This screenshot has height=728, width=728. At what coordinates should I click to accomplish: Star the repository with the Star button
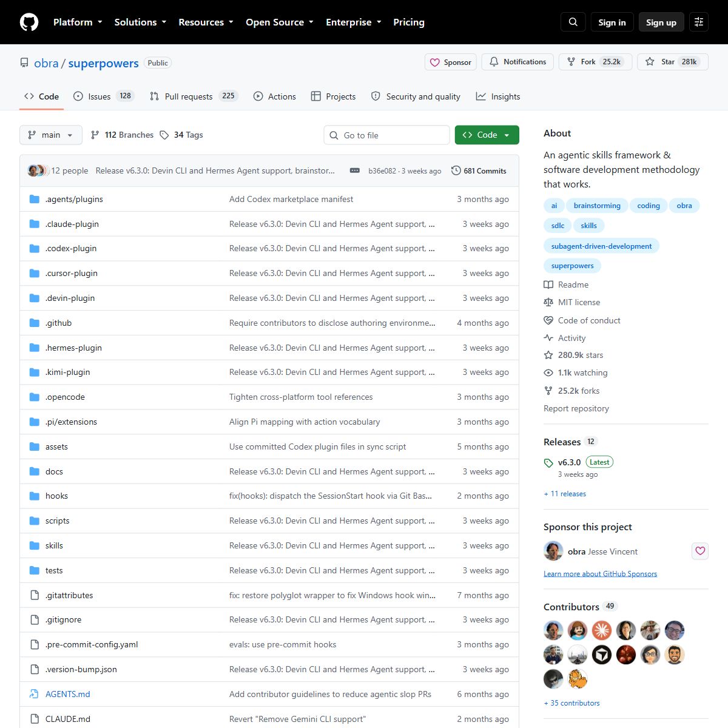(x=673, y=62)
